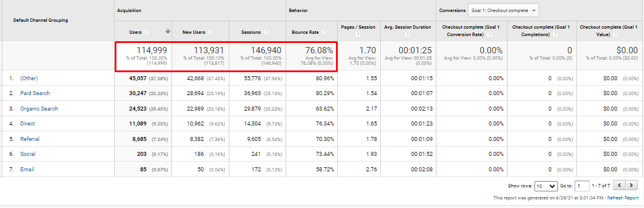This screenshot has height=208, width=644.
Task: Sort by Goal 1 Value header
Action: (x=608, y=31)
